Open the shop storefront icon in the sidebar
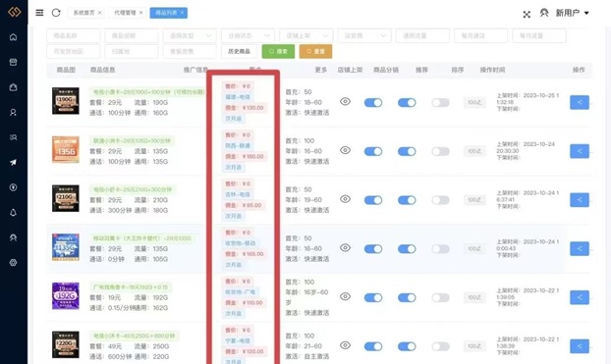This screenshot has width=611, height=364. tap(13, 62)
